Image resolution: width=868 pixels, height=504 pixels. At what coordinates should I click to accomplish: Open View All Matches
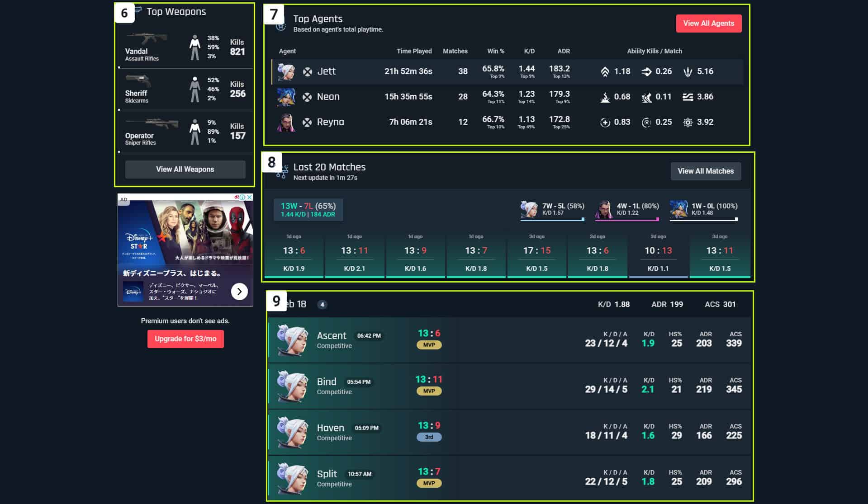pyautogui.click(x=706, y=171)
